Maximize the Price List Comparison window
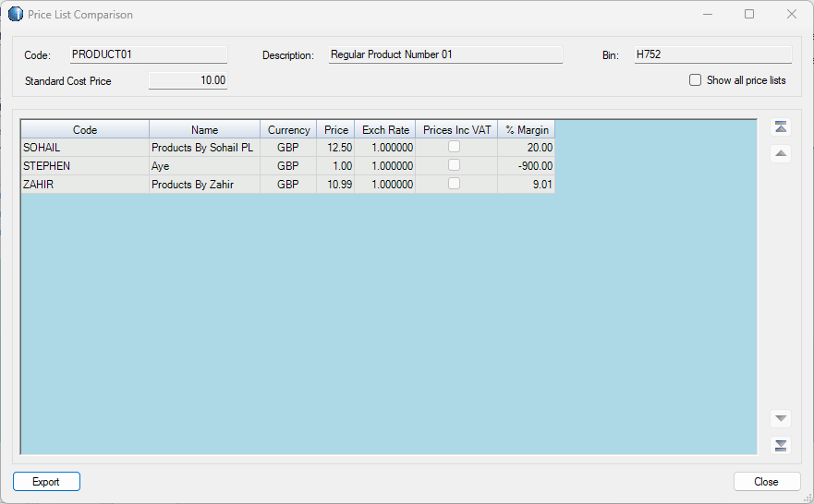 point(749,15)
